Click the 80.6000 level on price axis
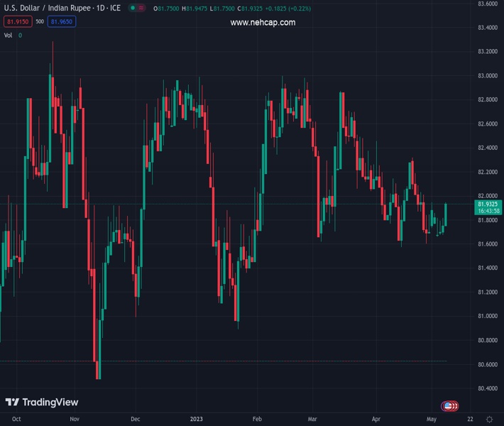 click(487, 364)
